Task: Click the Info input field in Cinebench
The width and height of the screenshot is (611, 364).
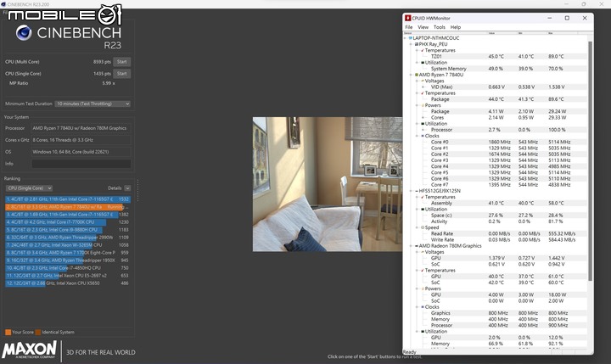Action: point(81,164)
